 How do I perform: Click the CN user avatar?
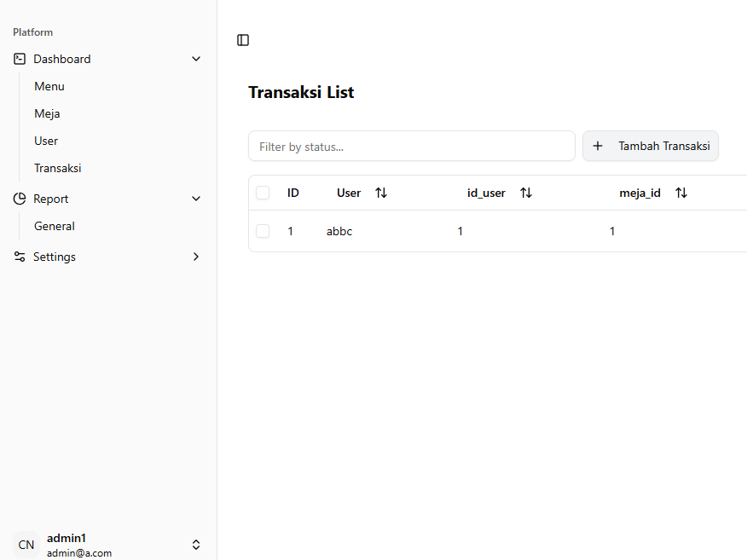pyautogui.click(x=26, y=545)
